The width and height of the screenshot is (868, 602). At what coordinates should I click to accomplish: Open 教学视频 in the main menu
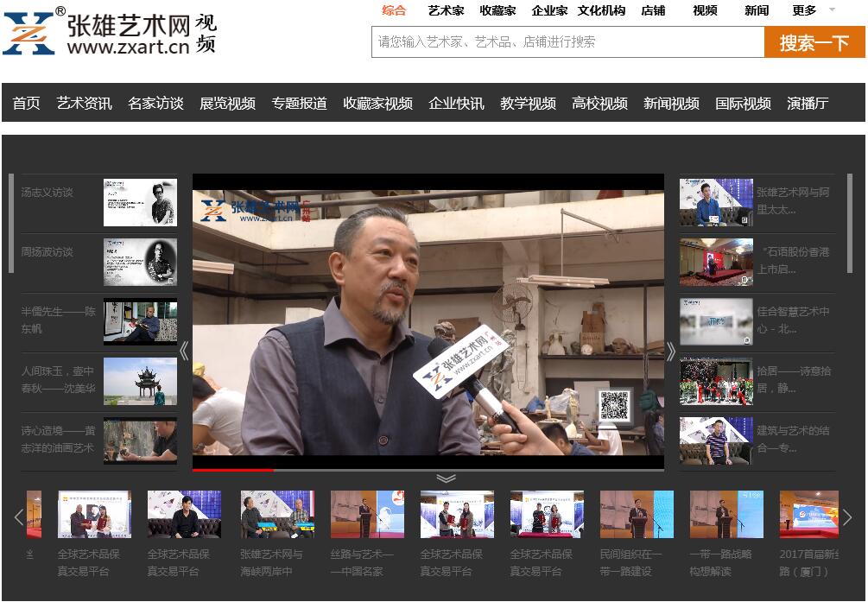point(528,103)
